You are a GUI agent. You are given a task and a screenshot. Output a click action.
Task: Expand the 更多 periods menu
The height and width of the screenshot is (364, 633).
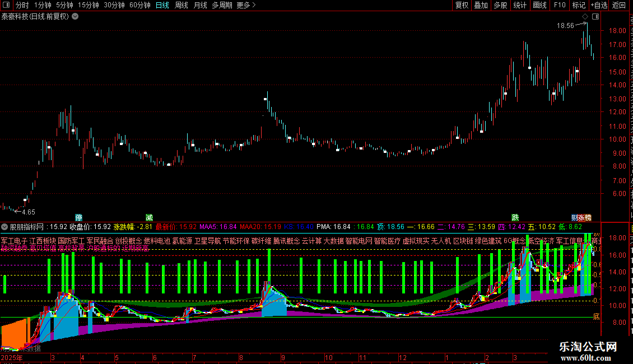[x=246, y=5]
